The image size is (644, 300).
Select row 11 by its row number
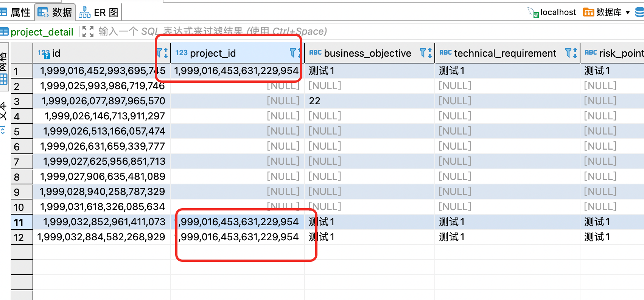click(19, 222)
